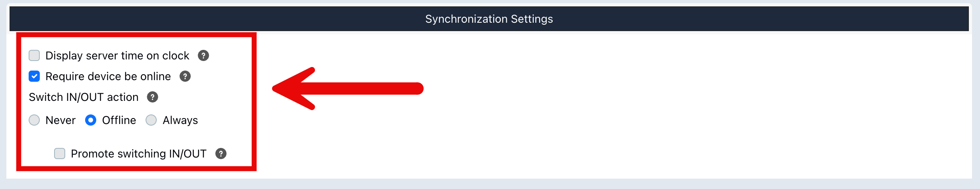Choose the Always radio button
Screen dimensions: 980x189
point(151,120)
